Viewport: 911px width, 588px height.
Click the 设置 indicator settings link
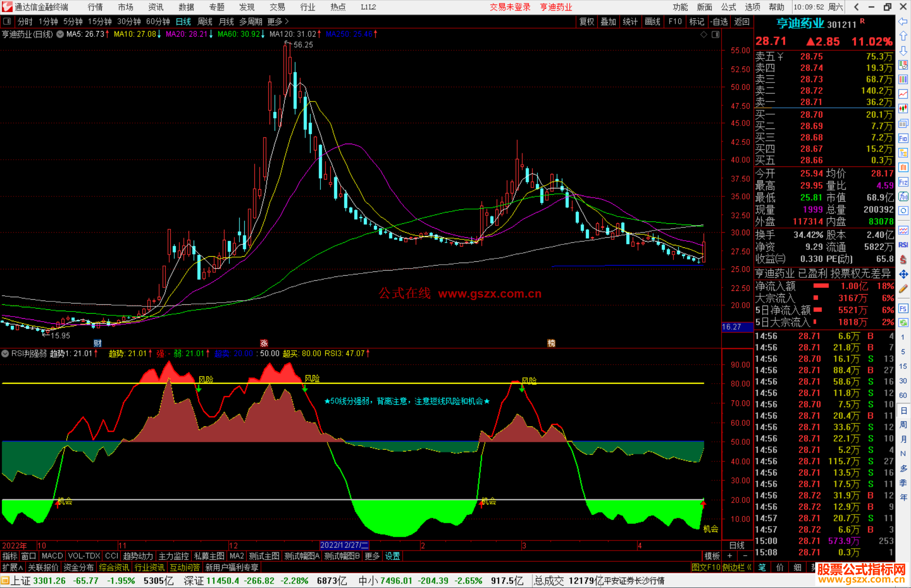(x=392, y=556)
